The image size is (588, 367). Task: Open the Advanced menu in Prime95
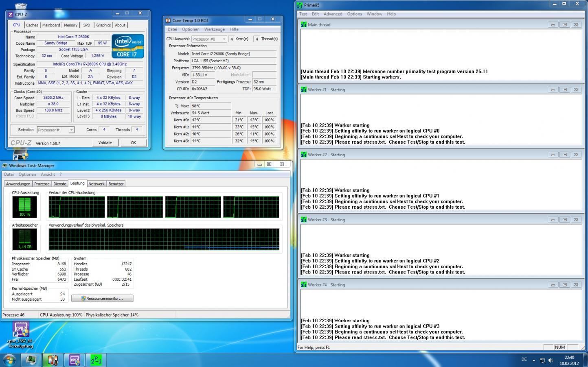click(333, 14)
